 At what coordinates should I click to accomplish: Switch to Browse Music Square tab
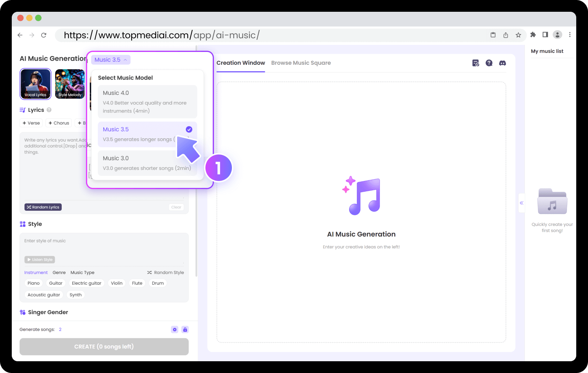click(x=301, y=63)
